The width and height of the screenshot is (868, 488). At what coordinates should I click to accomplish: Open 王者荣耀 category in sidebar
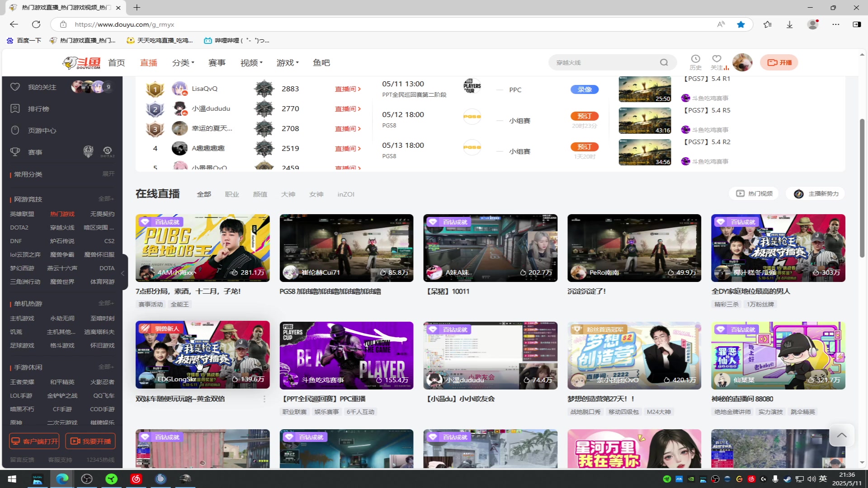(22, 382)
